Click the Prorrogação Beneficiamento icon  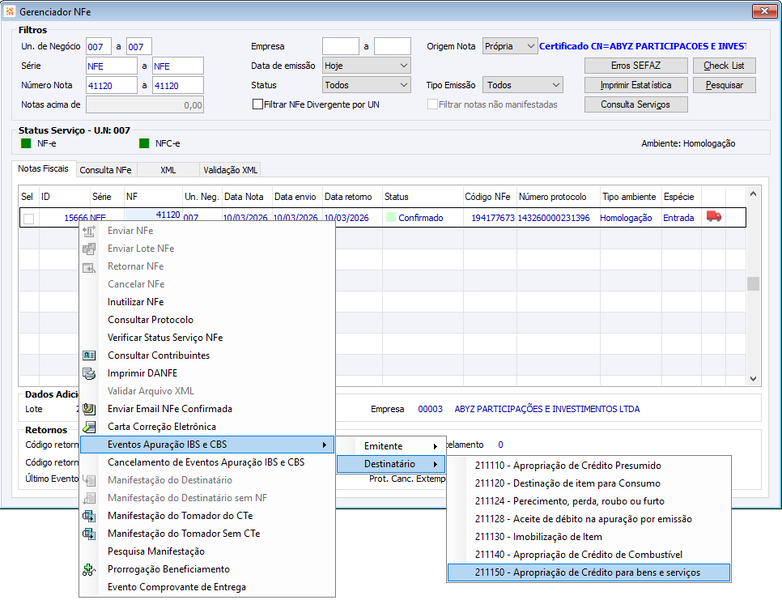(89, 569)
